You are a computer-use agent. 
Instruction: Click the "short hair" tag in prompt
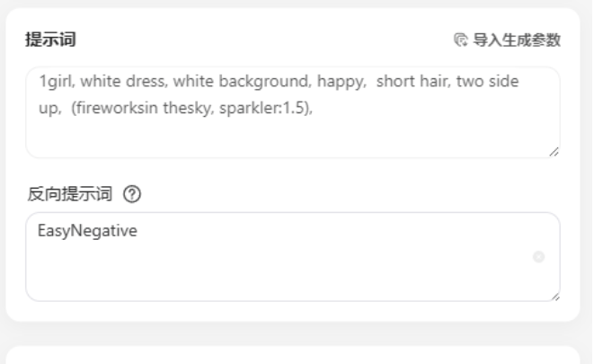tap(412, 82)
